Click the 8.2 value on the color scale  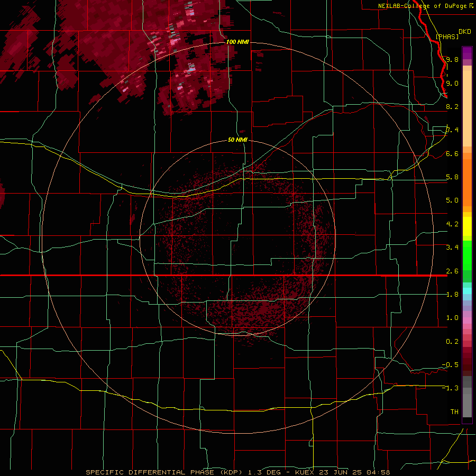point(452,106)
